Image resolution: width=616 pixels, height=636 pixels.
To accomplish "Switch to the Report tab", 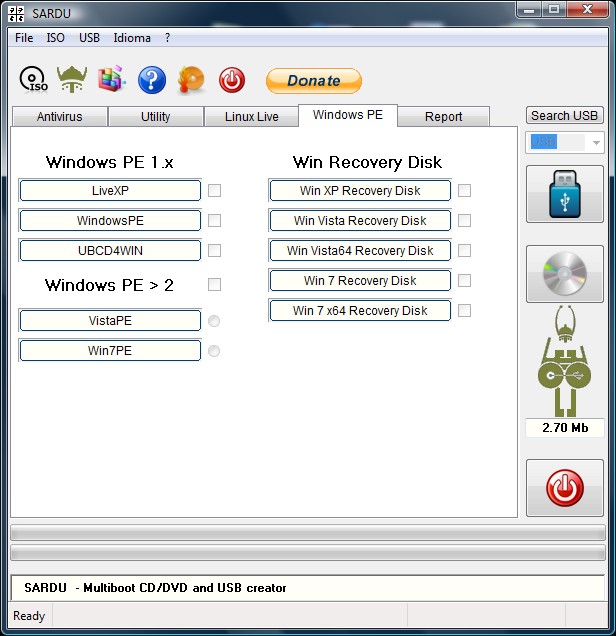I will (443, 116).
